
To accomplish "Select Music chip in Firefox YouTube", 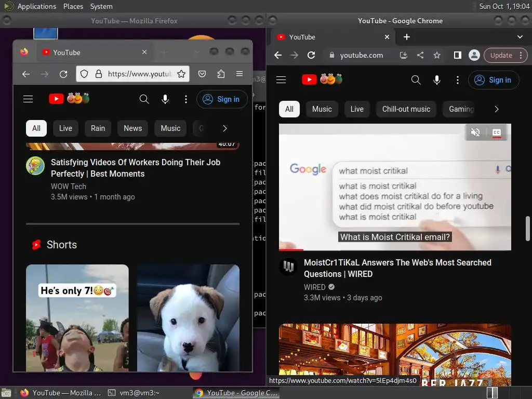I will [170, 128].
